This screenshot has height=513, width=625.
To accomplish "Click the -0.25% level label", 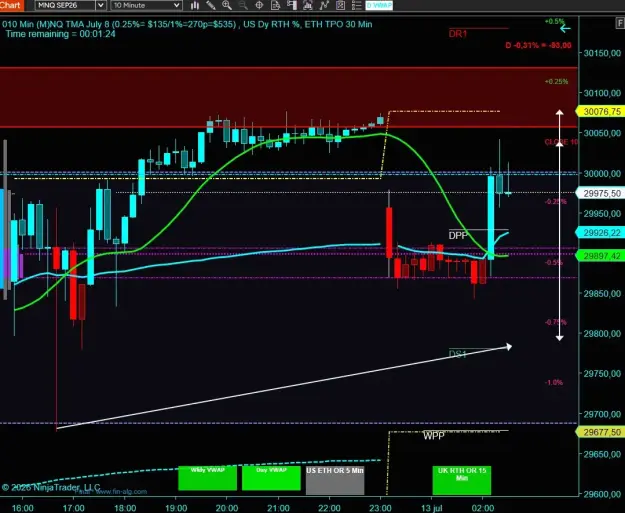I will (556, 202).
